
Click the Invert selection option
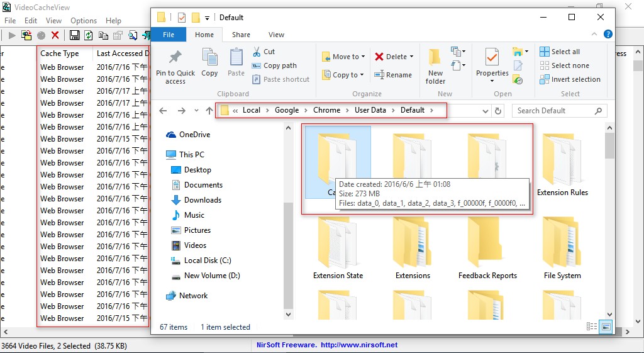click(x=570, y=79)
